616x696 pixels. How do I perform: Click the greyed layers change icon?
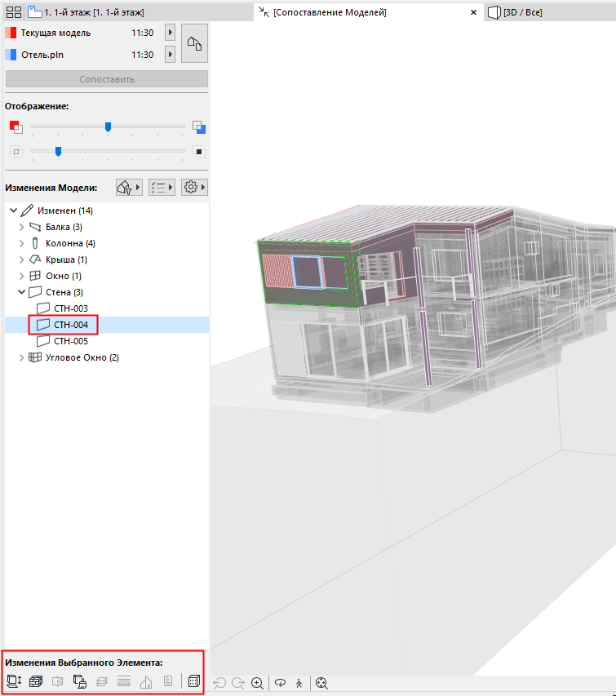pyautogui.click(x=102, y=681)
